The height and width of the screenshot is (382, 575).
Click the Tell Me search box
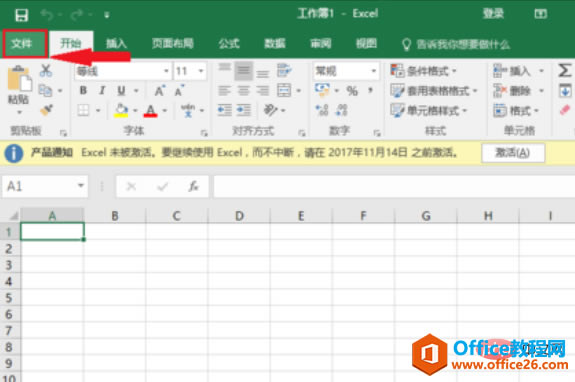[456, 44]
